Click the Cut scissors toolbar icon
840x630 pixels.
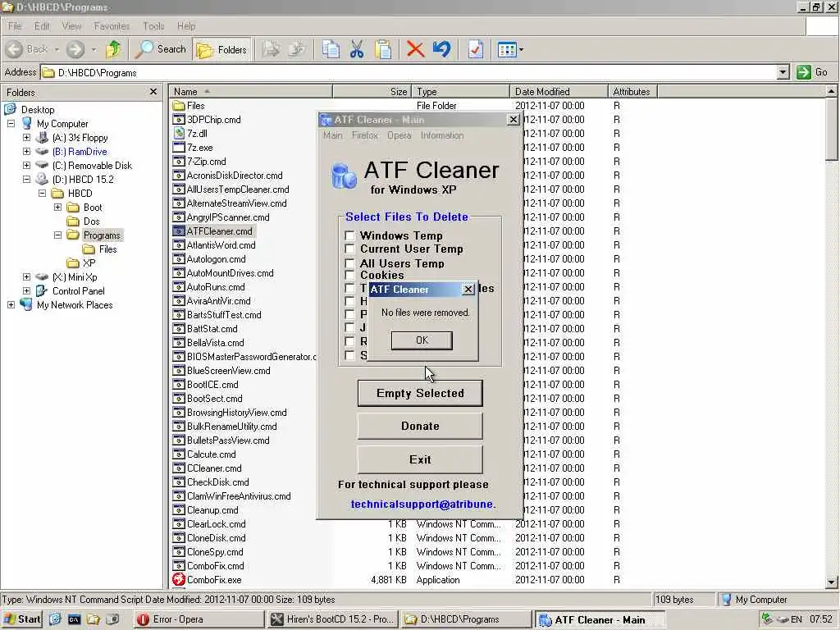point(357,49)
